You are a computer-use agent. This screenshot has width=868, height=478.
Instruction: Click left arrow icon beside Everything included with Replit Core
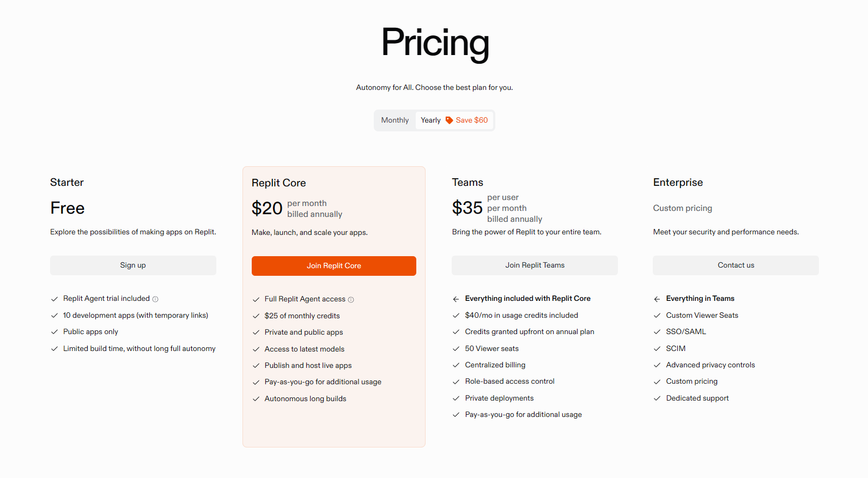coord(456,299)
